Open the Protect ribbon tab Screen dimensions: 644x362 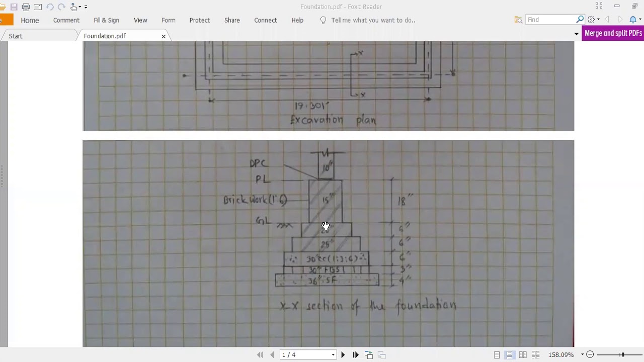pyautogui.click(x=200, y=20)
